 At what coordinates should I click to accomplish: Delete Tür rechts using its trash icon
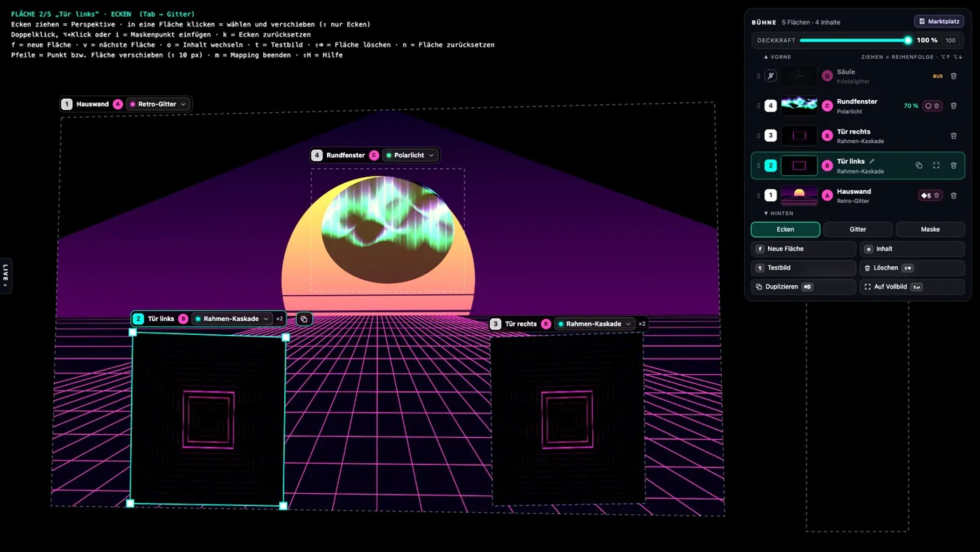(953, 136)
